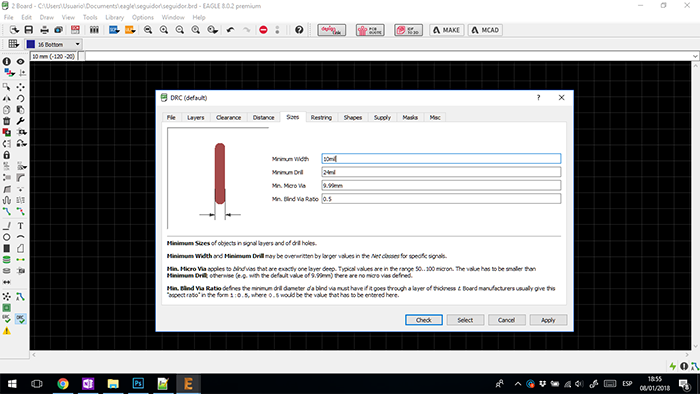
Task: Open the CAM processor icon
Action: (x=58, y=30)
